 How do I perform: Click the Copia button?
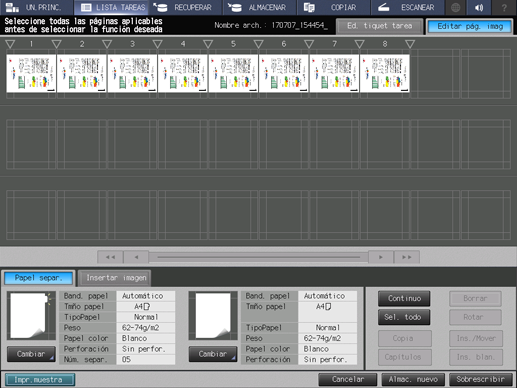click(x=405, y=338)
